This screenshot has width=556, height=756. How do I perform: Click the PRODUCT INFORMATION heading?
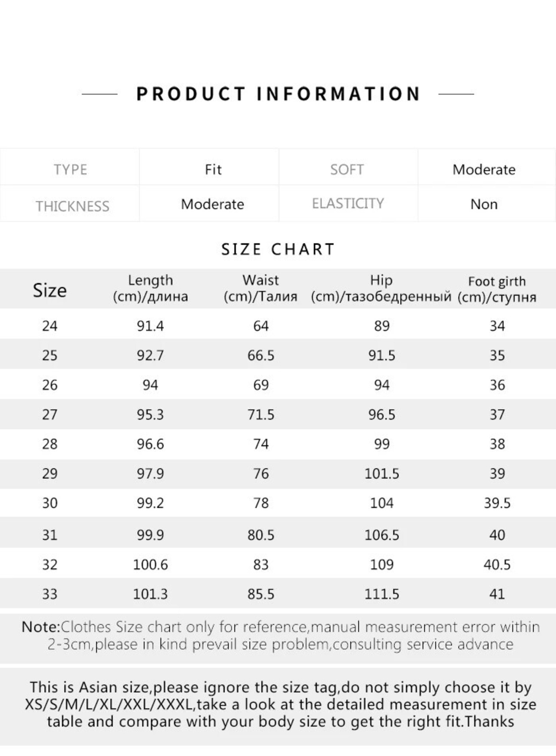(278, 94)
